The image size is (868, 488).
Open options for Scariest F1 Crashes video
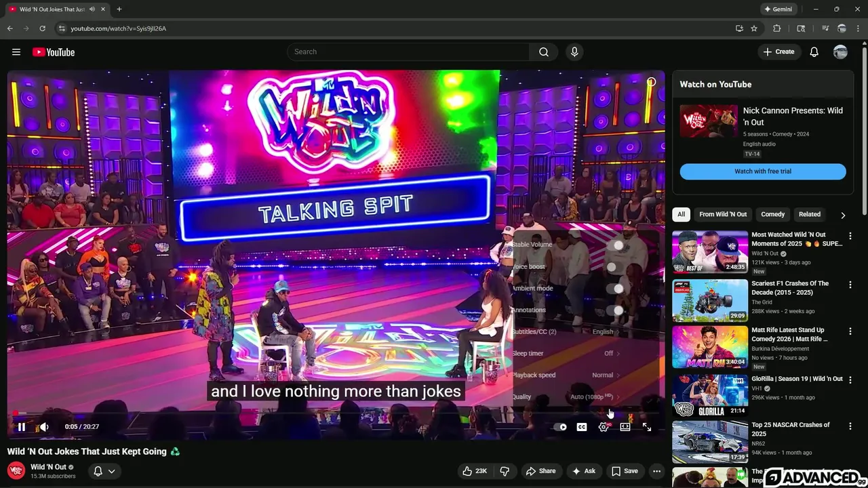pyautogui.click(x=850, y=285)
